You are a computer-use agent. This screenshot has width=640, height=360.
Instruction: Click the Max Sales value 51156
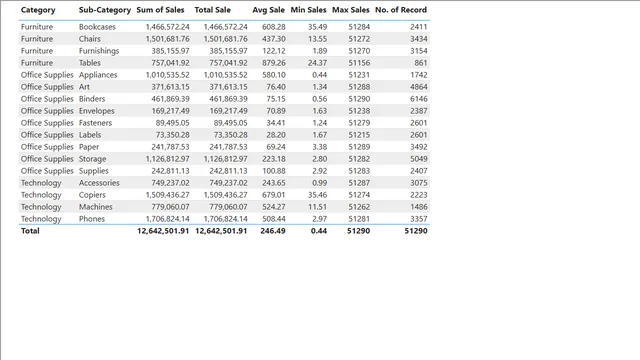click(359, 63)
